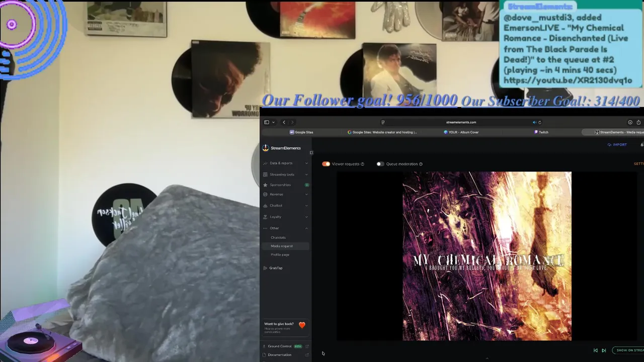Collapse the StreamElements sidebar panel icon
644x362 pixels.
coord(311,152)
